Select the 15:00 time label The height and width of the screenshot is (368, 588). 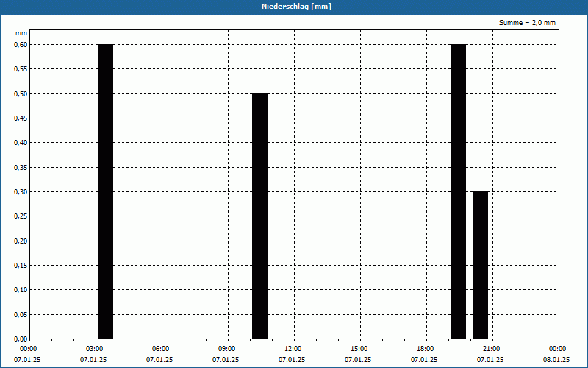point(360,349)
